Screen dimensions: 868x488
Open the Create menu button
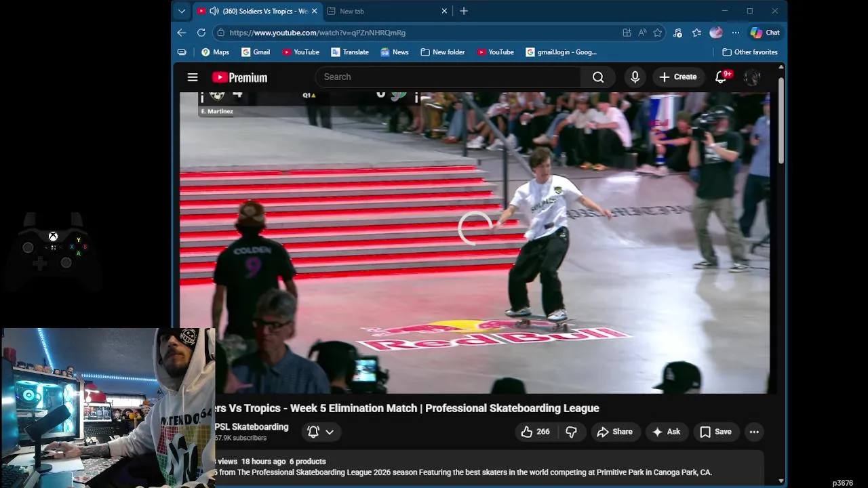(x=678, y=77)
